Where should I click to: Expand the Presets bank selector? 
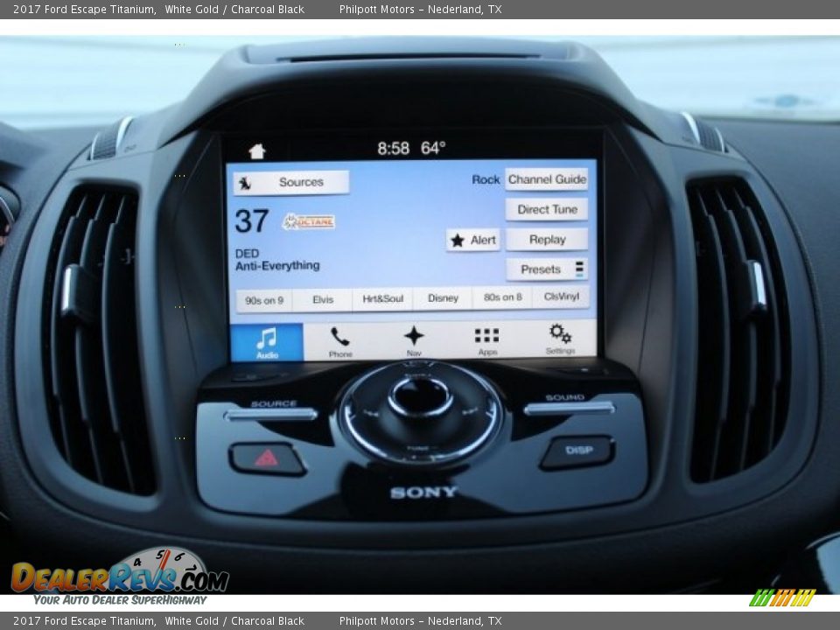547,269
